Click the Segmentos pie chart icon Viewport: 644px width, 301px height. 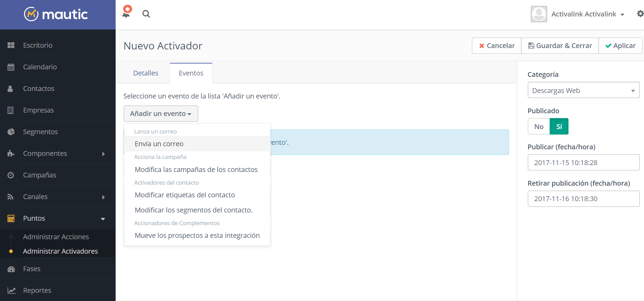point(11,132)
